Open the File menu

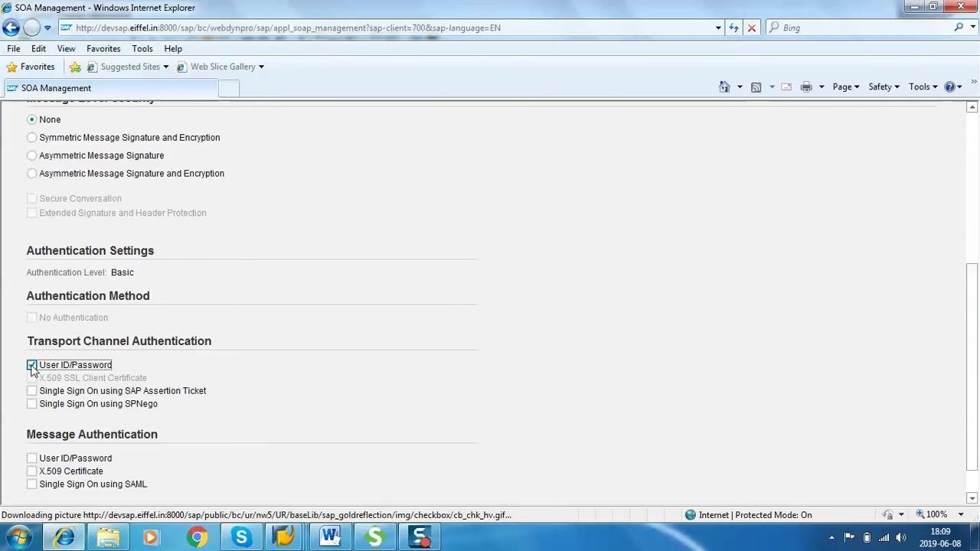click(x=14, y=48)
